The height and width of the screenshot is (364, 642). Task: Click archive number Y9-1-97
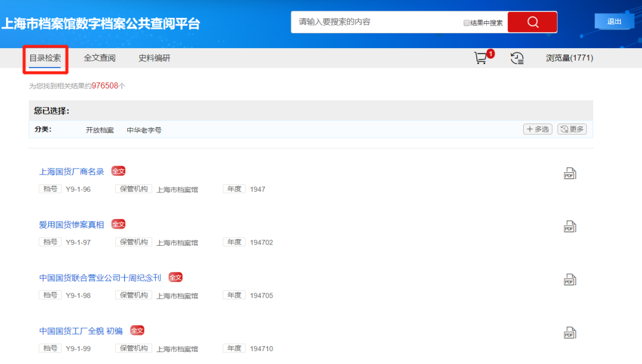pyautogui.click(x=78, y=242)
